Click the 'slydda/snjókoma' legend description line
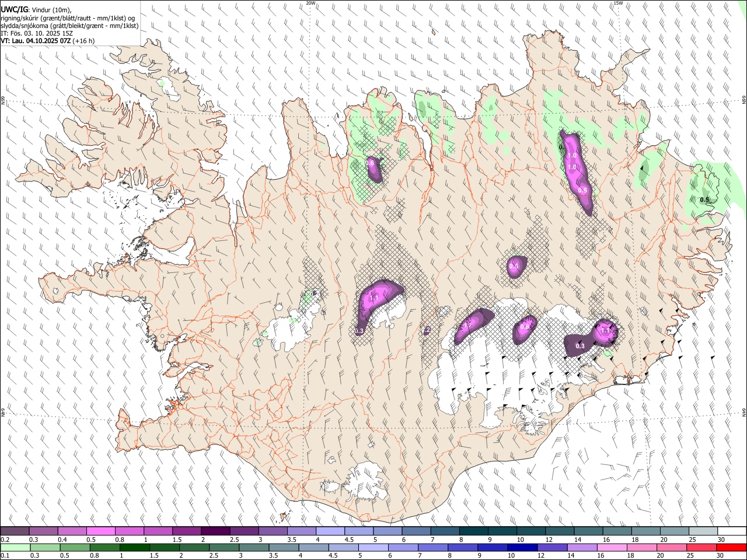The height and width of the screenshot is (560, 747). (69, 26)
